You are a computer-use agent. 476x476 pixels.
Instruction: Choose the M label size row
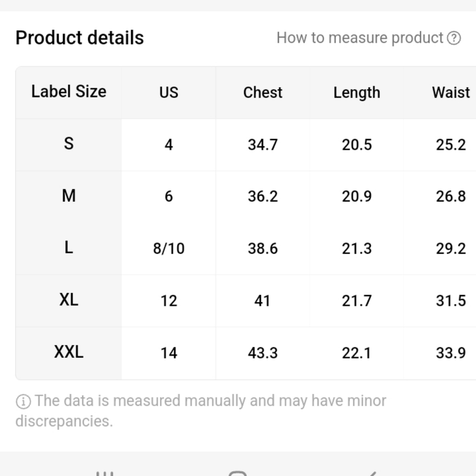click(246, 197)
